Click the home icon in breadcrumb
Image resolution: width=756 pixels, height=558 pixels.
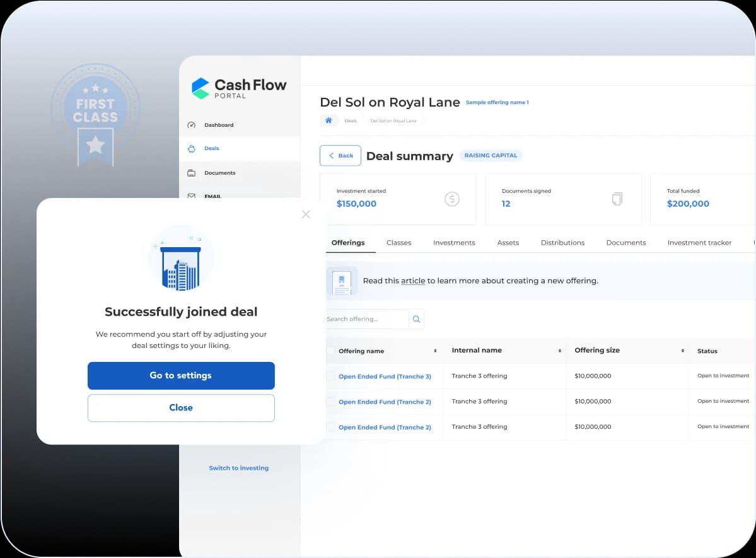click(329, 120)
